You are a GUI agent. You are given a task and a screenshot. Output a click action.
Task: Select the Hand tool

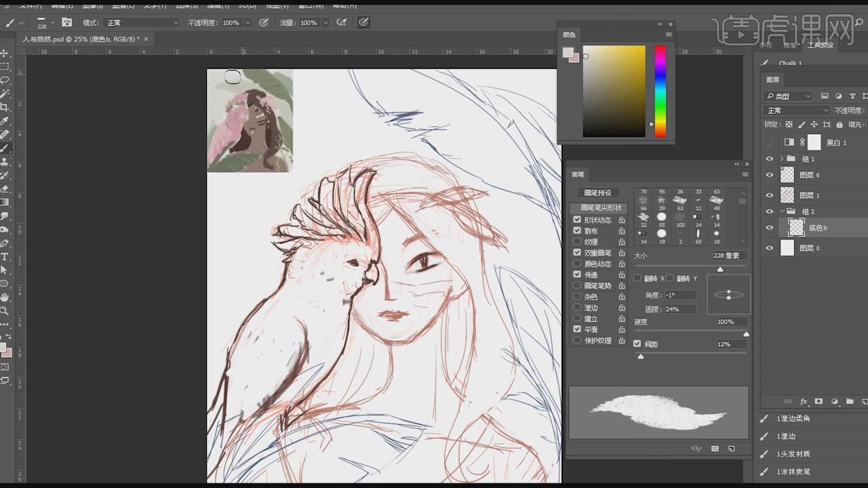coord(5,297)
